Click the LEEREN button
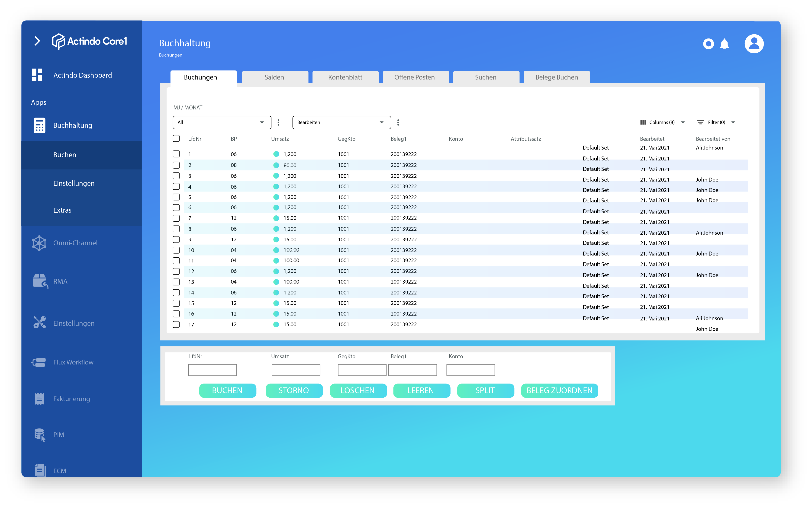 (x=422, y=390)
